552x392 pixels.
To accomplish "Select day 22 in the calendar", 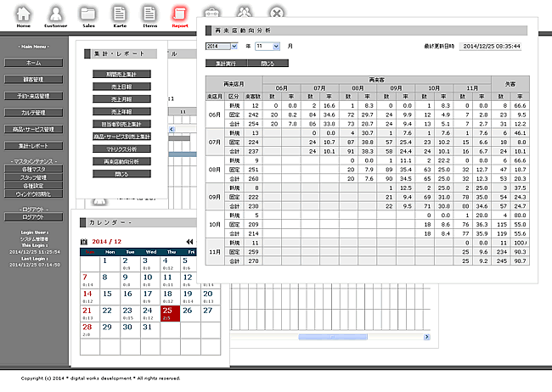I will 110,313.
